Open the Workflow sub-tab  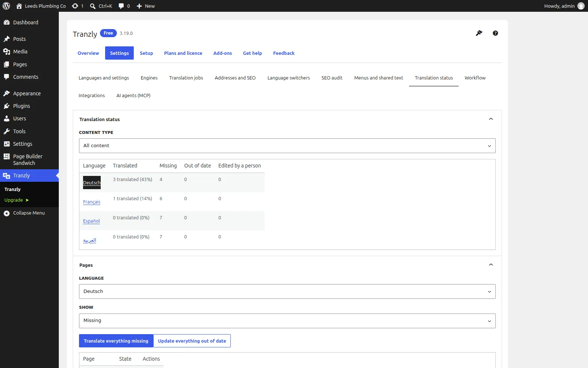coord(475,78)
